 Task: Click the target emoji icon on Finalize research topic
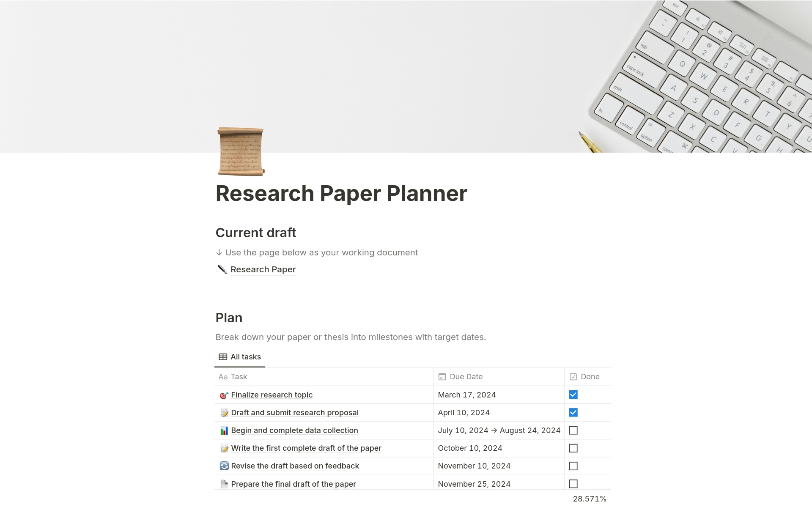(224, 394)
